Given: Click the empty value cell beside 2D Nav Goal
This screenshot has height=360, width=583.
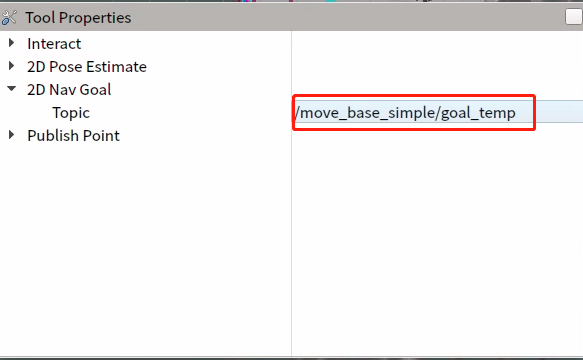Looking at the screenshot, I should click(437, 89).
